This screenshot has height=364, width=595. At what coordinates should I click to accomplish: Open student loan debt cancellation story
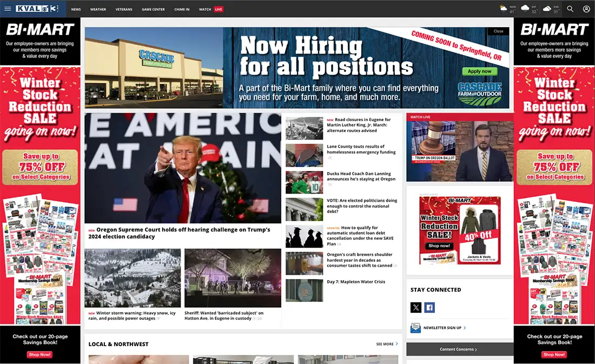pyautogui.click(x=360, y=236)
